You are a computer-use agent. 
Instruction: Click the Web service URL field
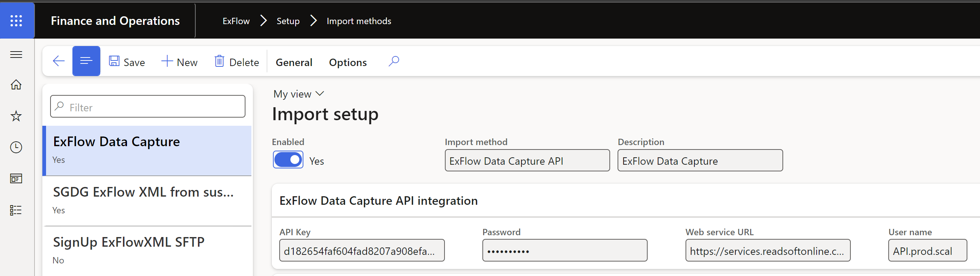tap(768, 250)
